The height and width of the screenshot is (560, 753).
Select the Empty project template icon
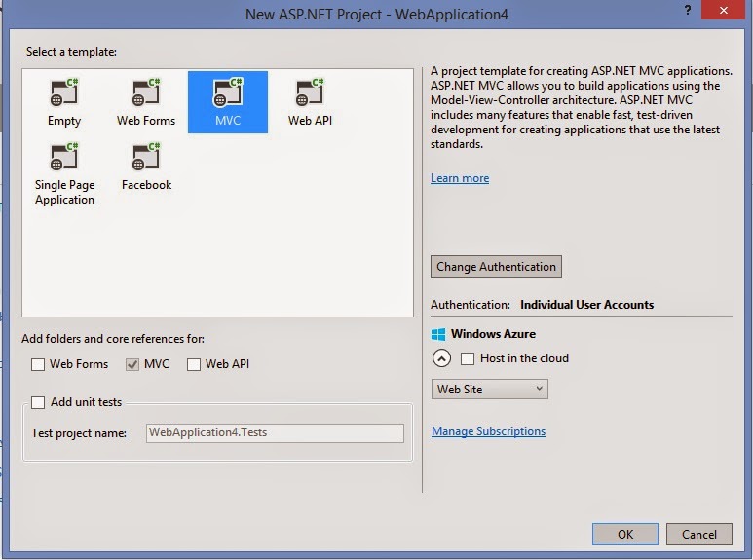pyautogui.click(x=64, y=93)
